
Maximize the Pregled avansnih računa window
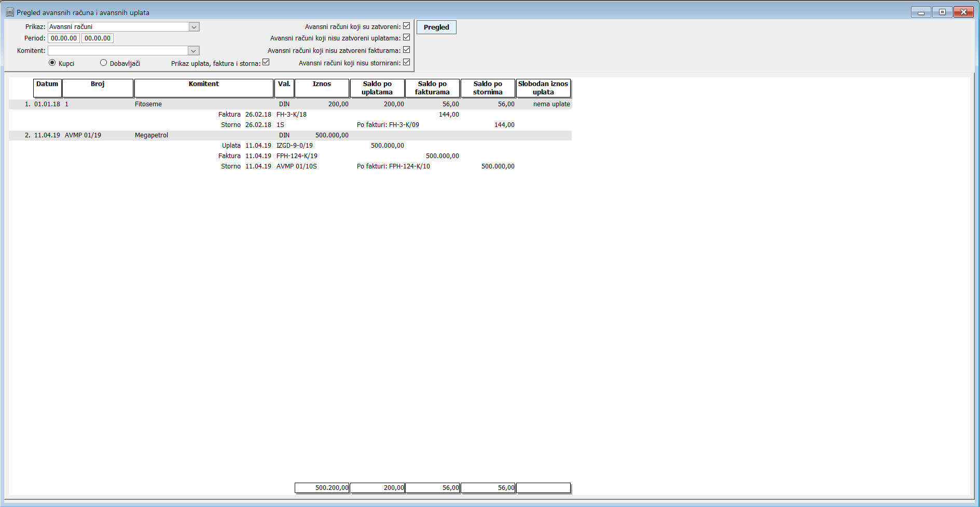[942, 12]
